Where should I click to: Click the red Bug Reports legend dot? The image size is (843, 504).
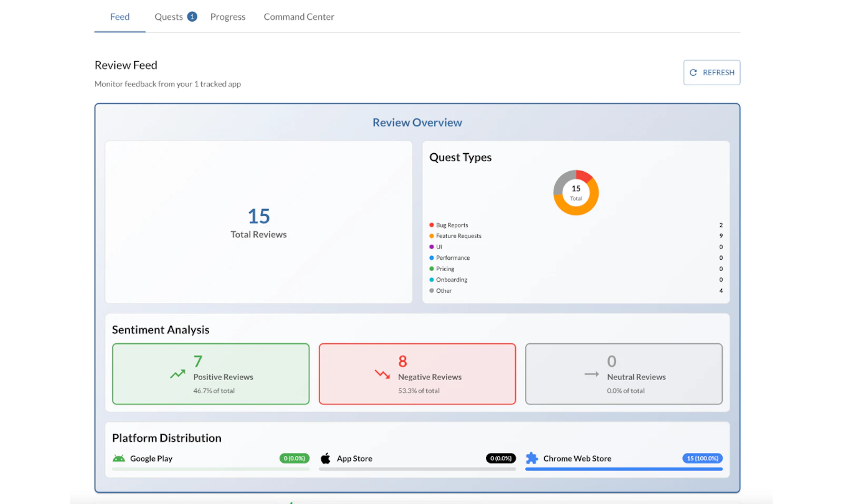pyautogui.click(x=432, y=225)
